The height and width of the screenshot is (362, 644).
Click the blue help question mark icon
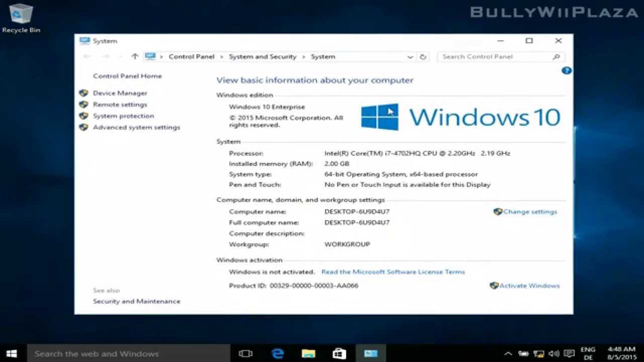pos(567,71)
